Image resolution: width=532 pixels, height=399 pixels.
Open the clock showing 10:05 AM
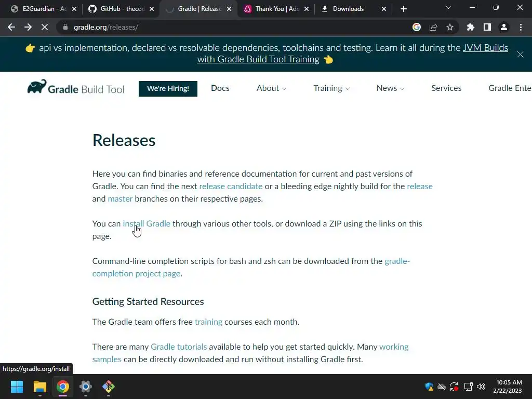[x=507, y=387]
